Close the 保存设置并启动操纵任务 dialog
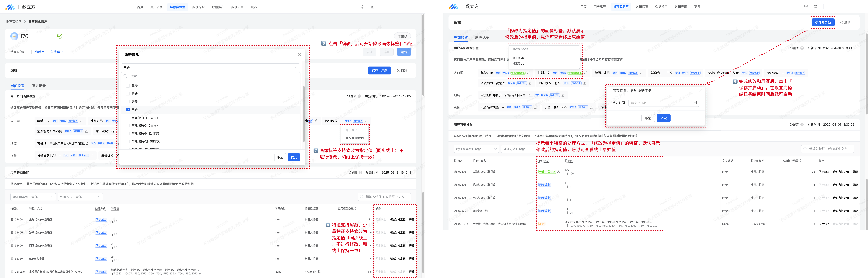The image size is (868, 278). 700,91
